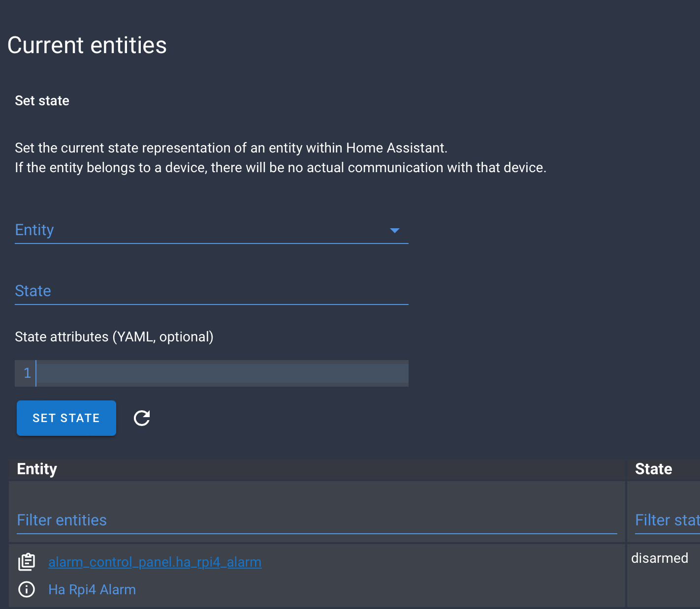The height and width of the screenshot is (609, 700).
Task: Focus the State input field
Action: click(x=212, y=291)
